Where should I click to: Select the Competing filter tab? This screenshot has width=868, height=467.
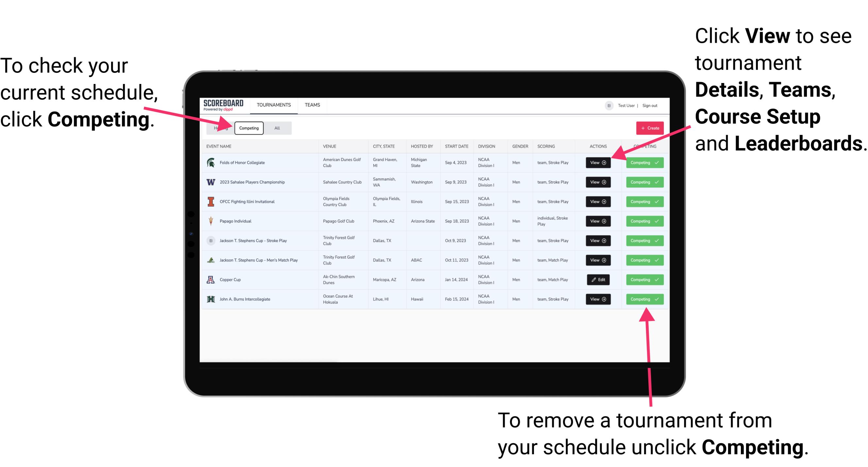pyautogui.click(x=248, y=128)
